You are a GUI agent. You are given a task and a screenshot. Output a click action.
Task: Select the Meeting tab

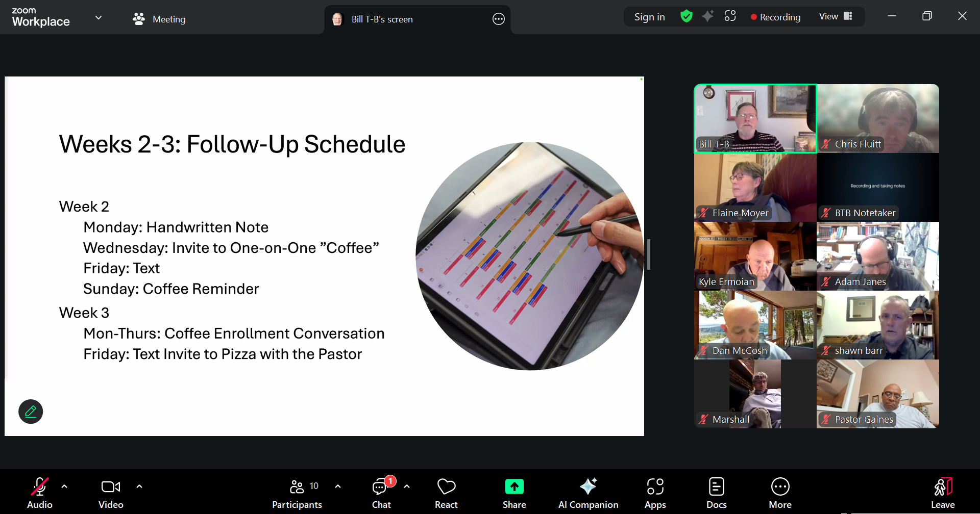(159, 19)
